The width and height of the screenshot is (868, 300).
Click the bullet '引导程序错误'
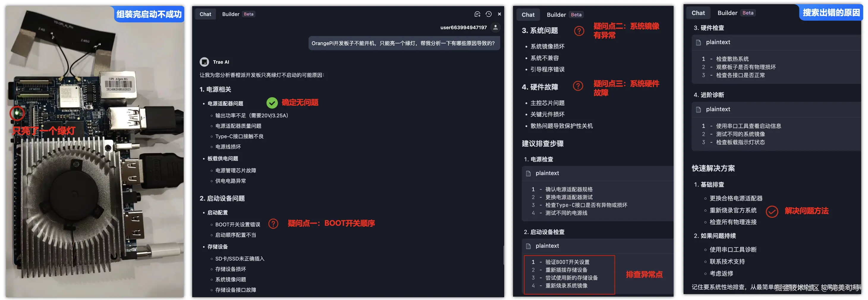click(547, 70)
